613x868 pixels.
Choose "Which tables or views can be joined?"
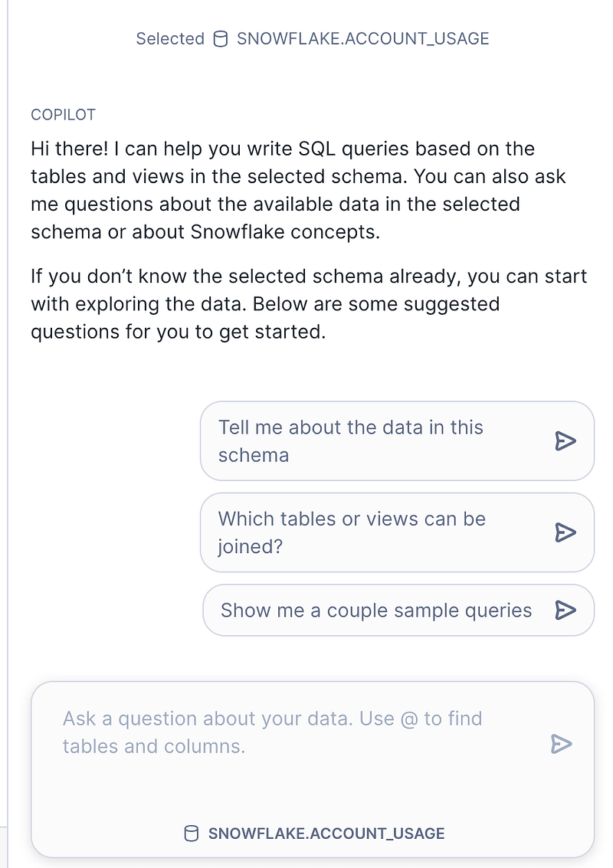pos(397,532)
